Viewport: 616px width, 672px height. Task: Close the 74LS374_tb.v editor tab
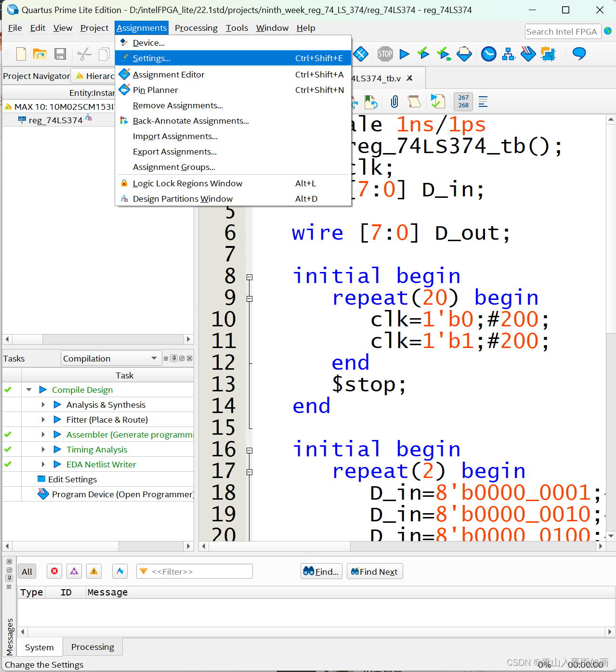point(409,78)
